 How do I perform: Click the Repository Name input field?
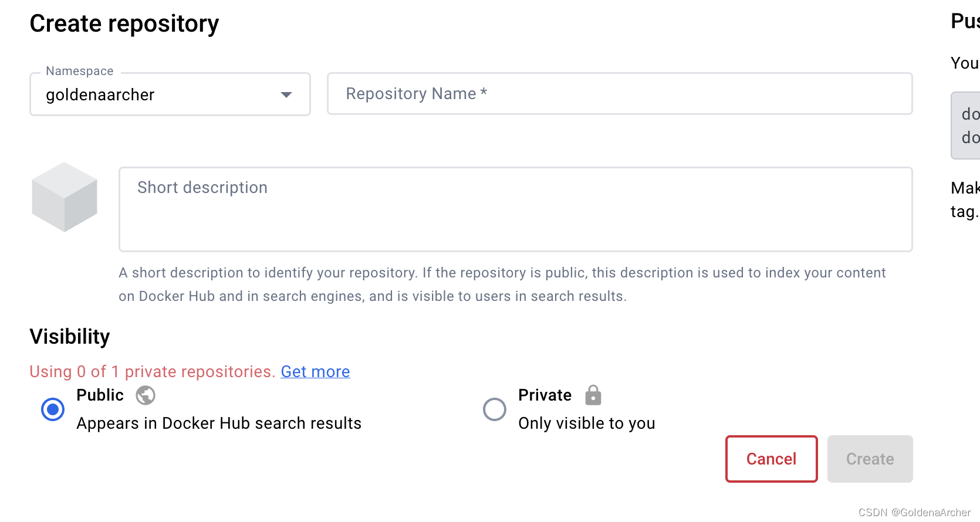[x=620, y=94]
